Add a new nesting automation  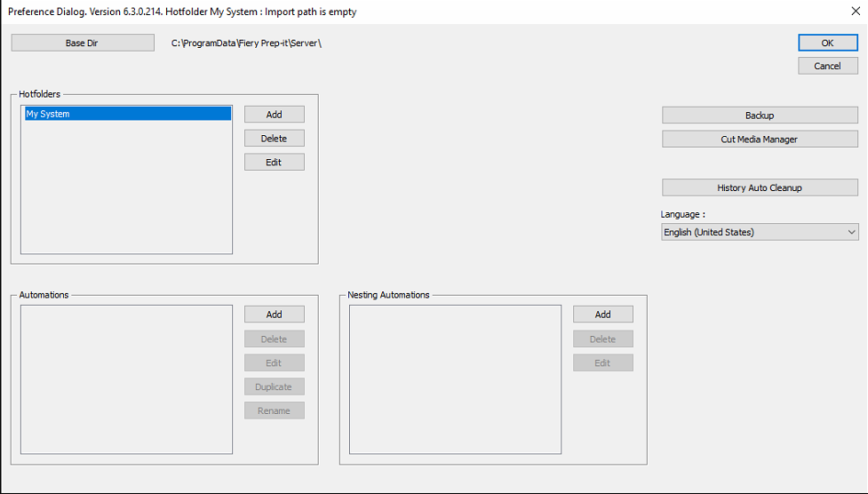(x=602, y=315)
